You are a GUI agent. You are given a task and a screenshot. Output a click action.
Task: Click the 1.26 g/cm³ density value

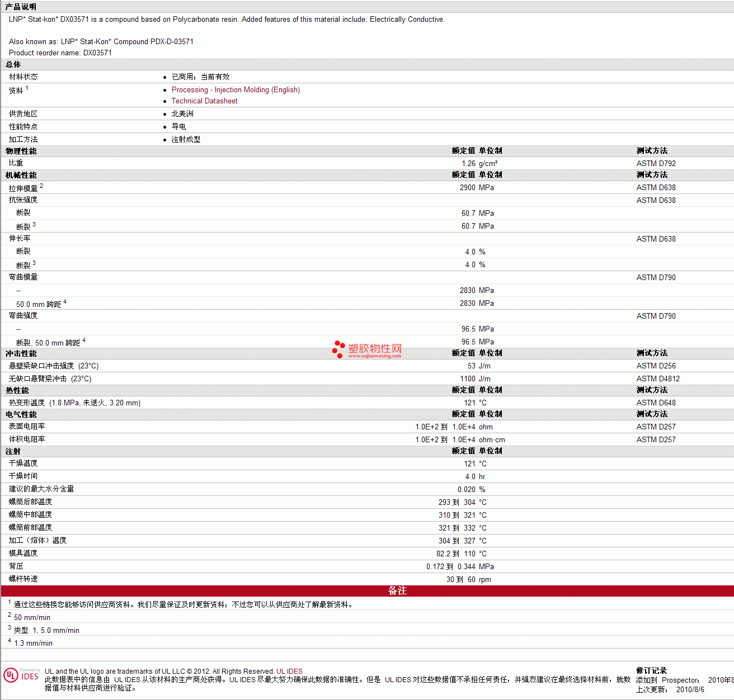[x=479, y=164]
